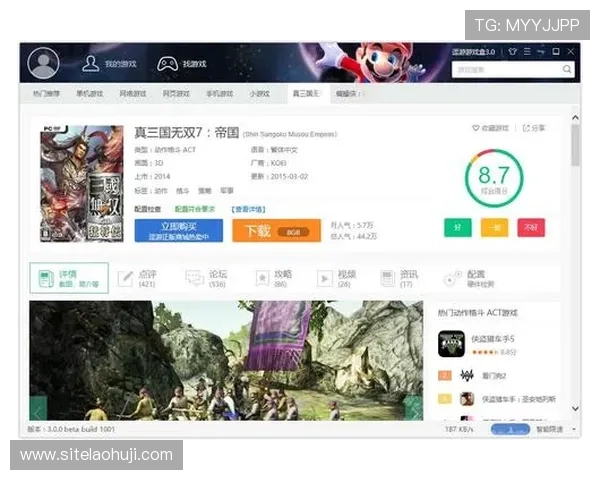This screenshot has width=600, height=480.
Task: Open the user avatar profile
Action: coord(43,63)
